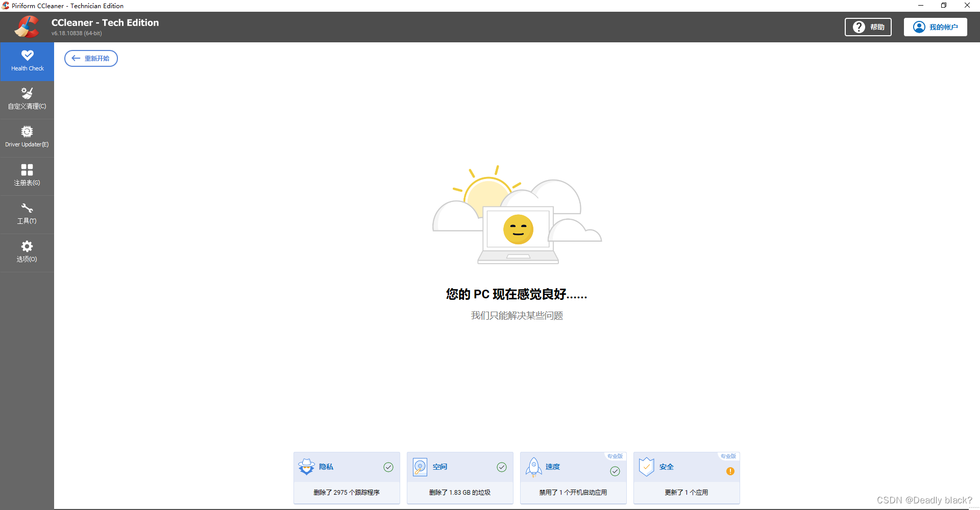Click the user avatar icon in 我的帐户
This screenshot has width=980, height=510.
[x=919, y=27]
